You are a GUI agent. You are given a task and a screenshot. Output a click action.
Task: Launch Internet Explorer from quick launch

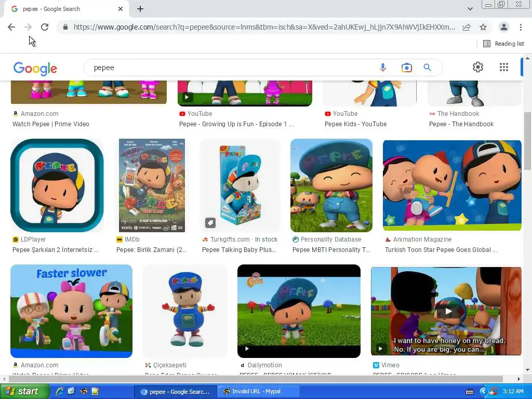[60, 392]
